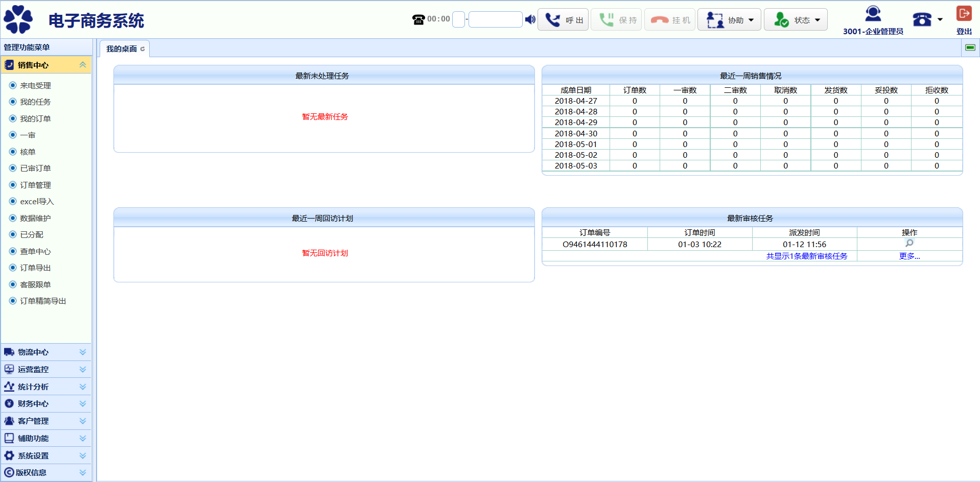Open excel导入 menu item
The image size is (980, 482).
[37, 201]
